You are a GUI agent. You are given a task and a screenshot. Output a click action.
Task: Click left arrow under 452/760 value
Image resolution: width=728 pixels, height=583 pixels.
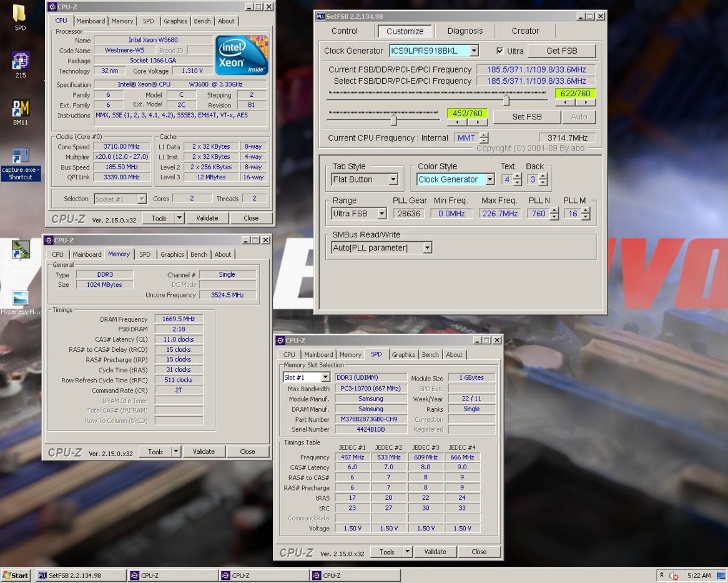coord(457,122)
